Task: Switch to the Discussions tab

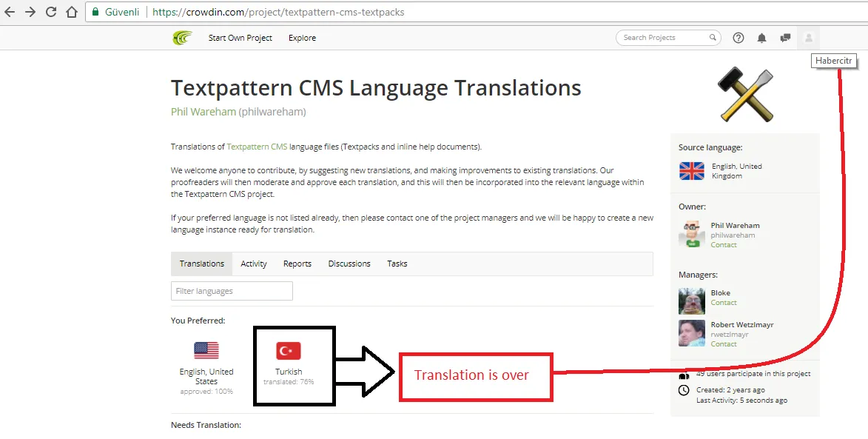Action: pos(349,264)
